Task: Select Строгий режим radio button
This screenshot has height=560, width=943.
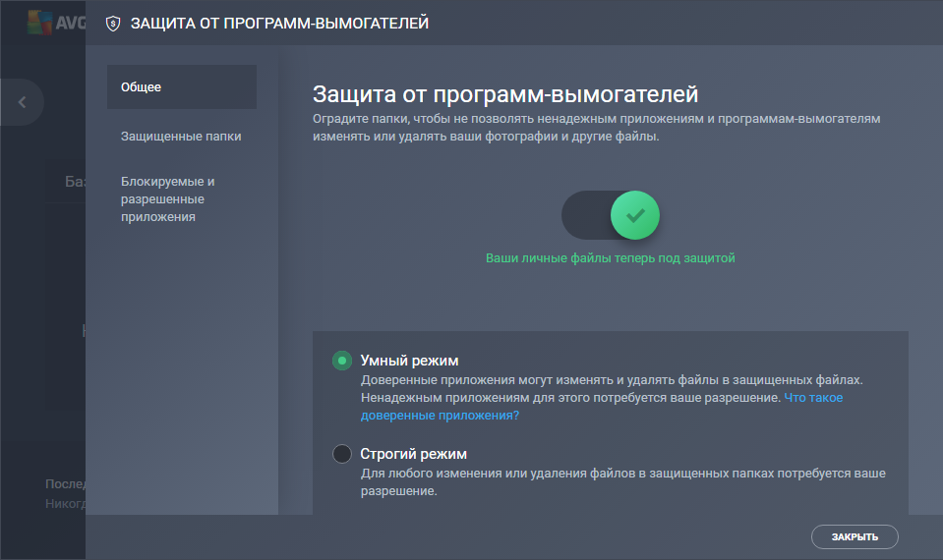Action: (x=342, y=454)
